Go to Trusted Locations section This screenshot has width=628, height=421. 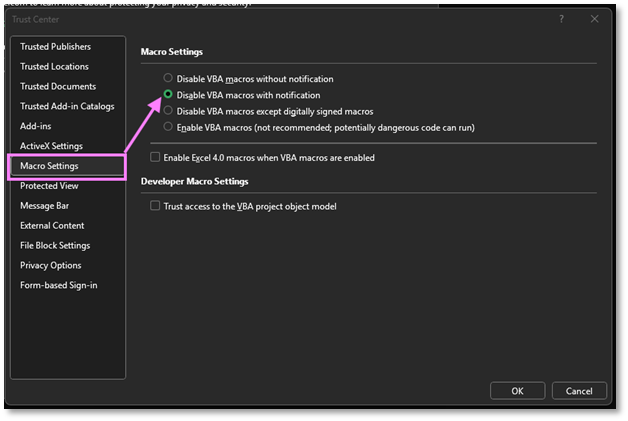(54, 67)
